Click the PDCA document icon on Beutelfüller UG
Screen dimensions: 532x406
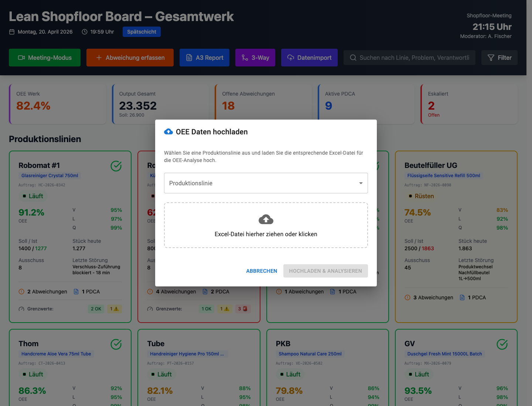(462, 297)
